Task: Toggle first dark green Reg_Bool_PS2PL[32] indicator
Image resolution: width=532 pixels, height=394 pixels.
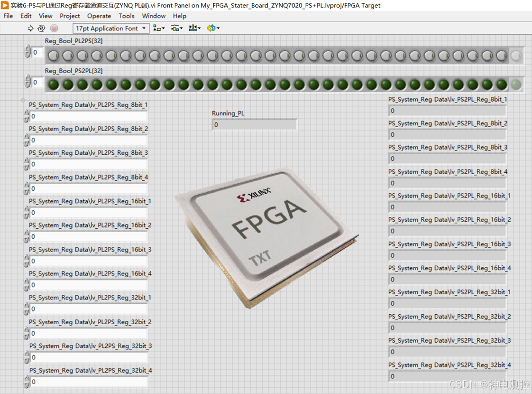Action: (x=53, y=84)
